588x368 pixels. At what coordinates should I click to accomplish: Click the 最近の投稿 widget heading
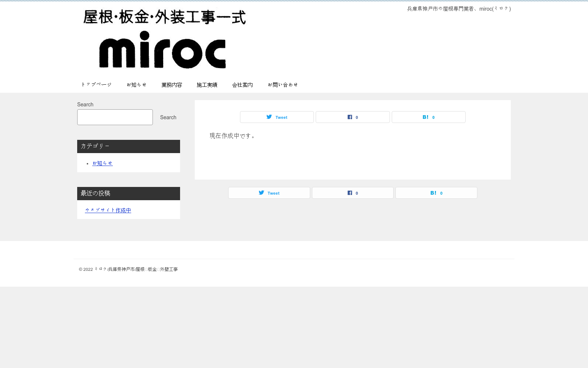[129, 194]
